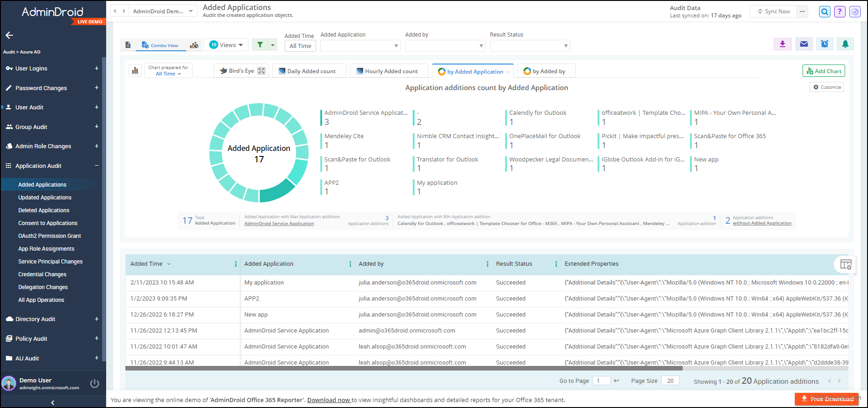Open Deleted Applications report

(44, 210)
